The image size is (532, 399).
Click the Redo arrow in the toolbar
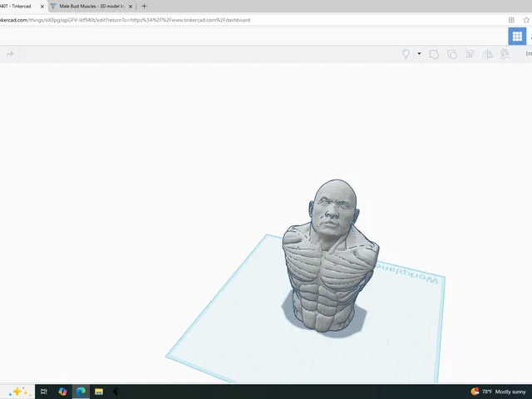tap(10, 54)
